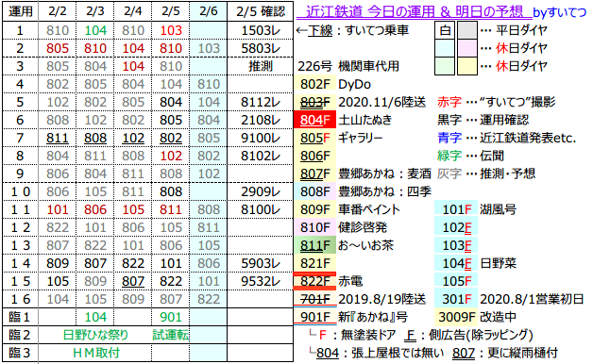593x364 pixels.
Task: Click red 103 in row 1 under 2/5
Action: (171, 30)
